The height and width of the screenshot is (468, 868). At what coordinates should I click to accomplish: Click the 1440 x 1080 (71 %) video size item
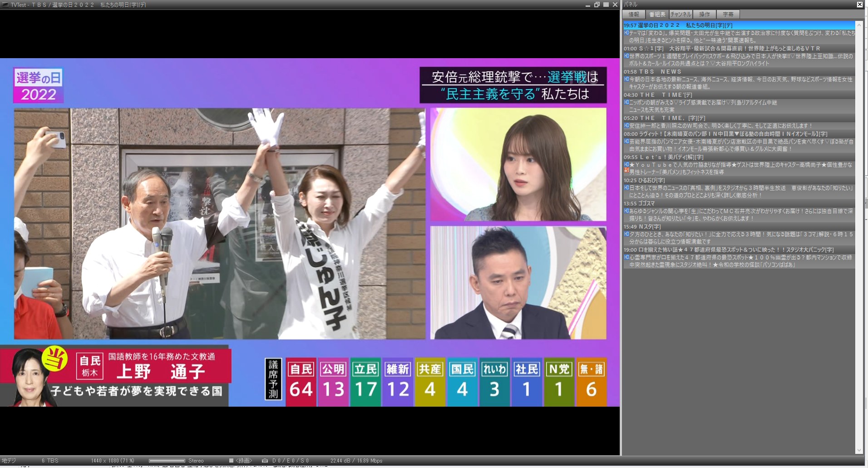click(x=113, y=461)
